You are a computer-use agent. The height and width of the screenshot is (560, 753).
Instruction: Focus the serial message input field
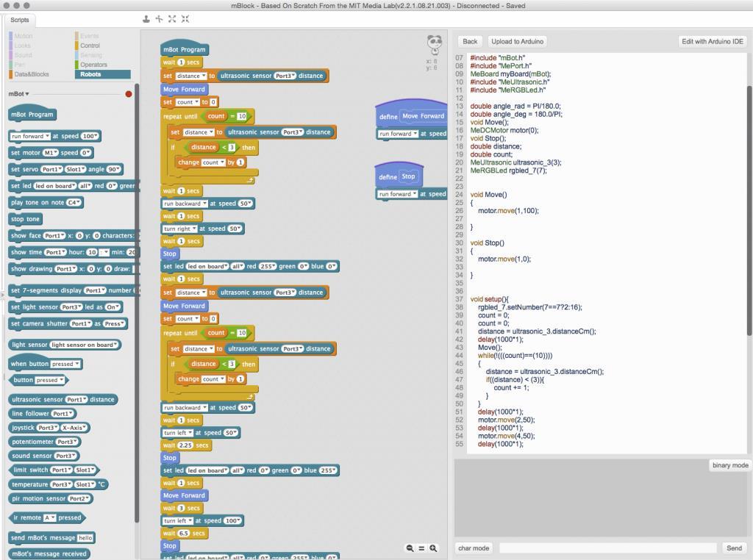pos(607,548)
